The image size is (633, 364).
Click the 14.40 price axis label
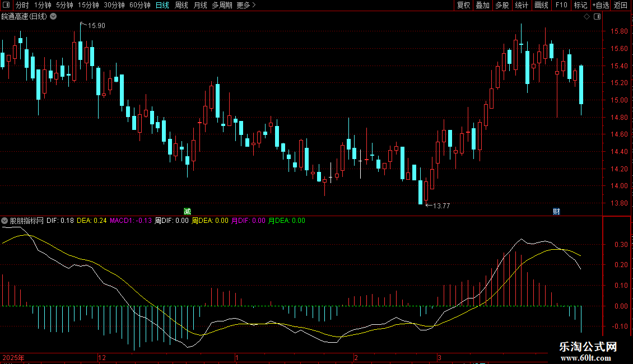(619, 152)
